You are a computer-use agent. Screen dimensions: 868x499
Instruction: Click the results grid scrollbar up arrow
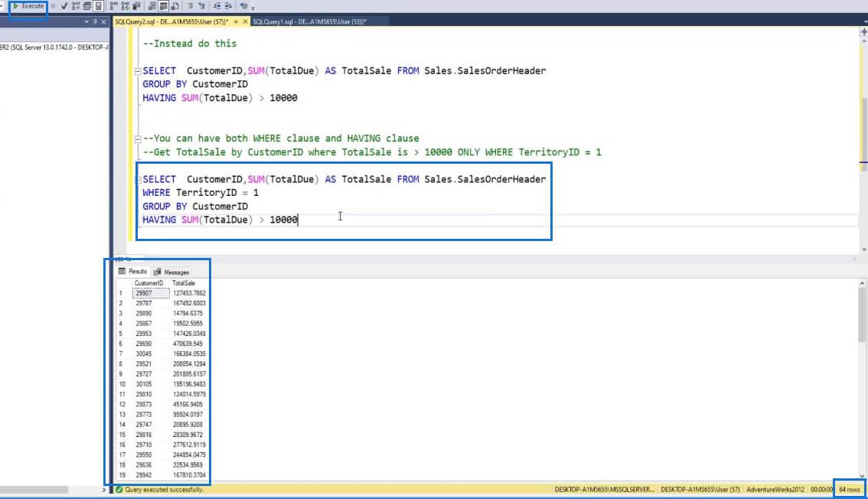[x=863, y=283]
